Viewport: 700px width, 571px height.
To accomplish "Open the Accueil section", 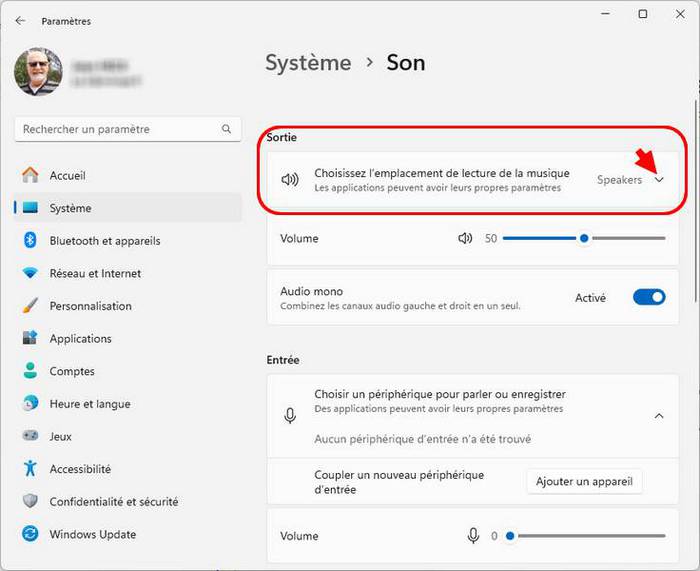I will pyautogui.click(x=128, y=175).
